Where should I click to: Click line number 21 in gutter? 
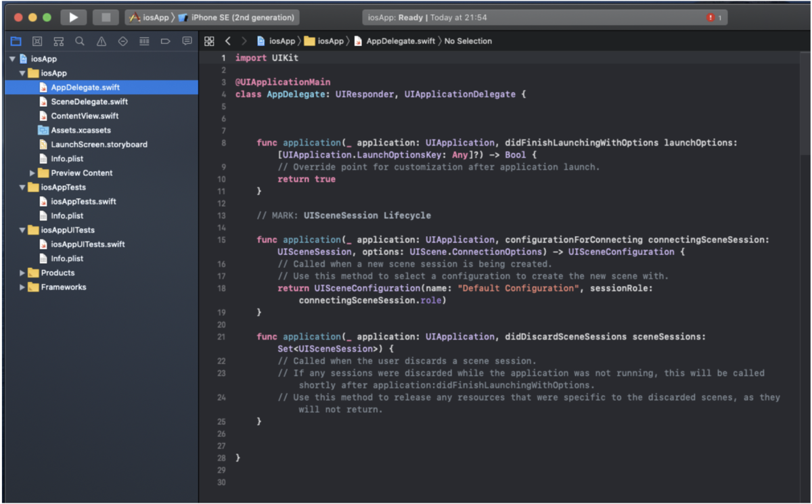click(221, 337)
